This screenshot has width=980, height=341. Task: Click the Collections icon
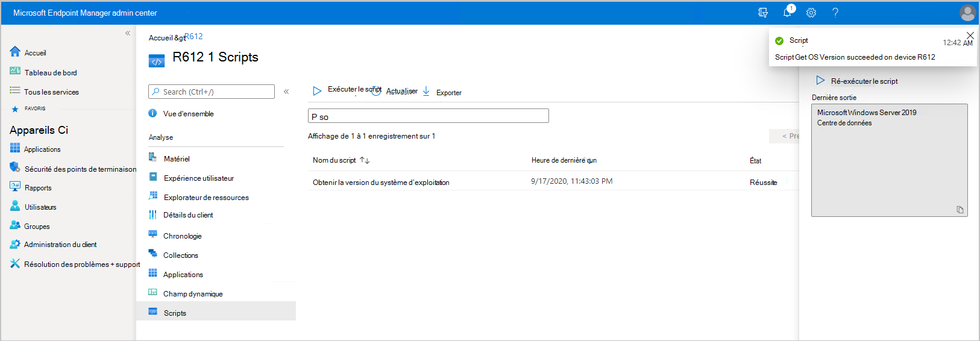[x=153, y=254]
